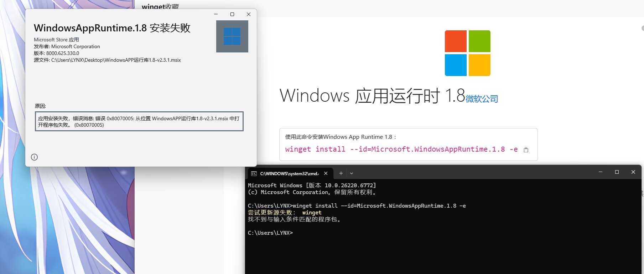Minimize the terminal window

601,172
